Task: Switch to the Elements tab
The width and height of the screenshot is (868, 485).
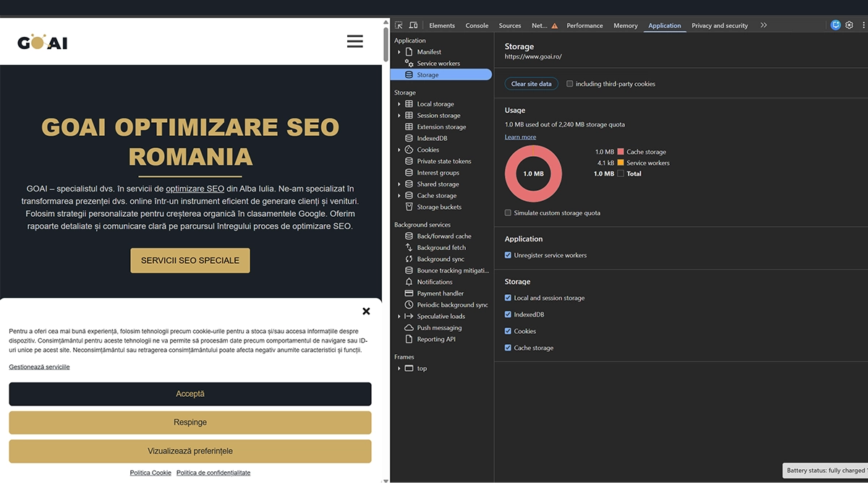Action: pyautogui.click(x=442, y=25)
